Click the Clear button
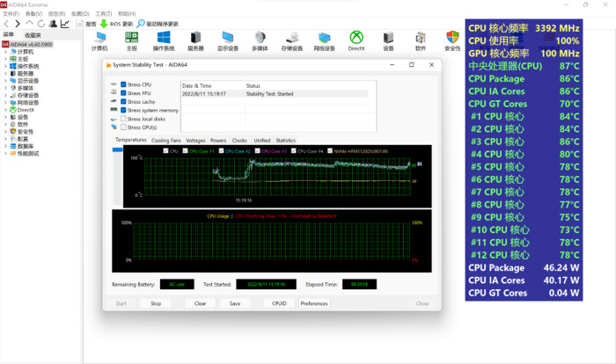 pos(200,303)
